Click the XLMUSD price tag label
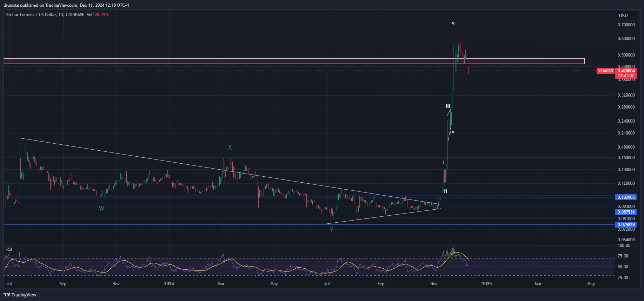Image resolution: width=644 pixels, height=301 pixels. pyautogui.click(x=606, y=71)
